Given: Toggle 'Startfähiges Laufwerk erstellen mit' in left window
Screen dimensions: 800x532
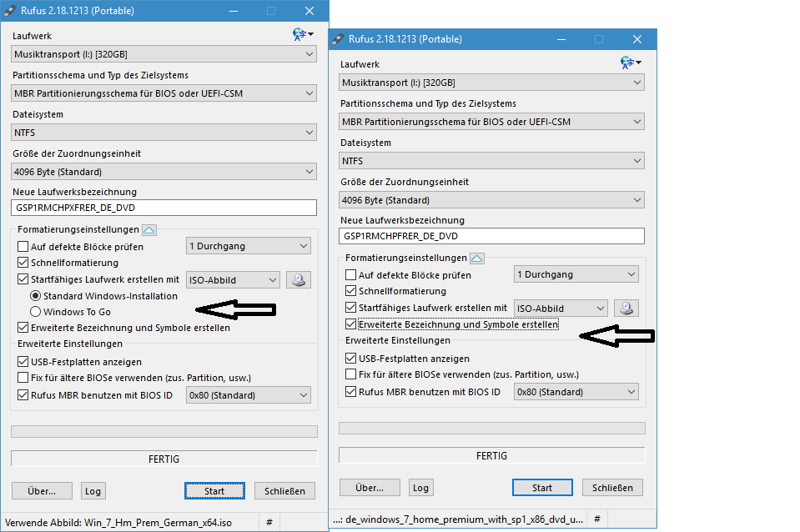Looking at the screenshot, I should (x=23, y=279).
